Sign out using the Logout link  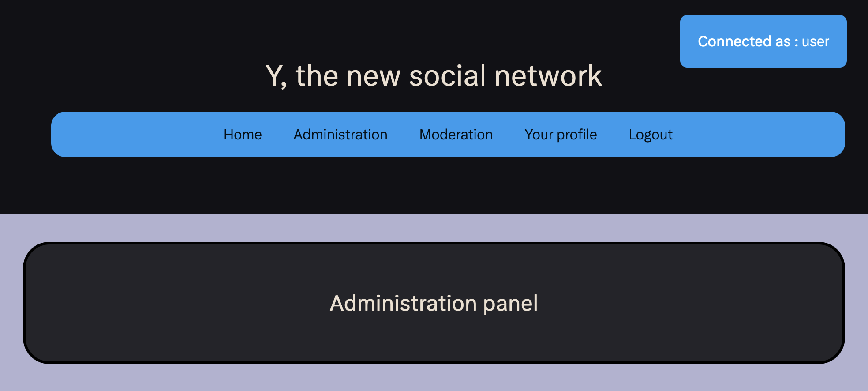click(650, 134)
